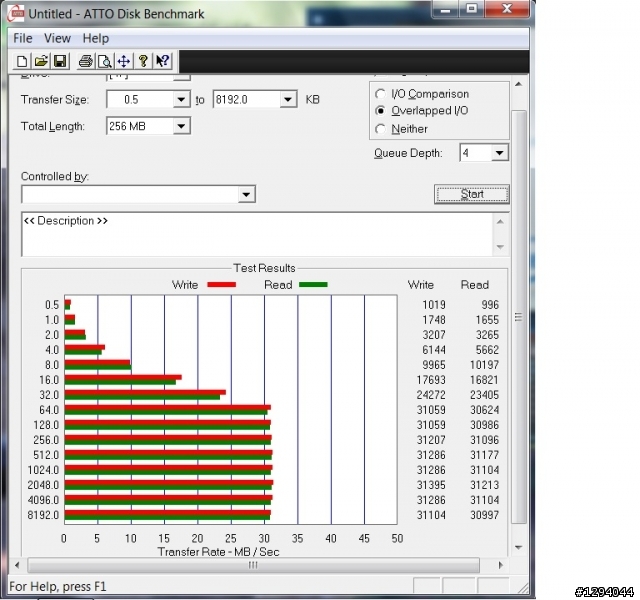Click the read value 996
Image resolution: width=640 pixels, height=600 pixels.
(x=490, y=305)
